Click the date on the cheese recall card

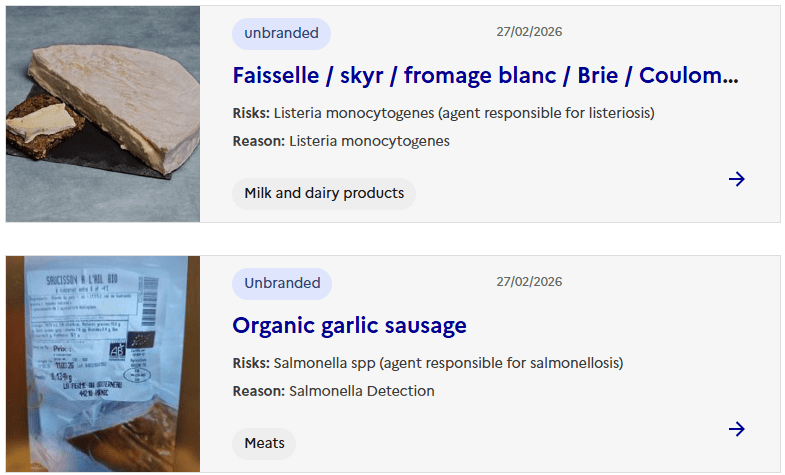pos(529,32)
